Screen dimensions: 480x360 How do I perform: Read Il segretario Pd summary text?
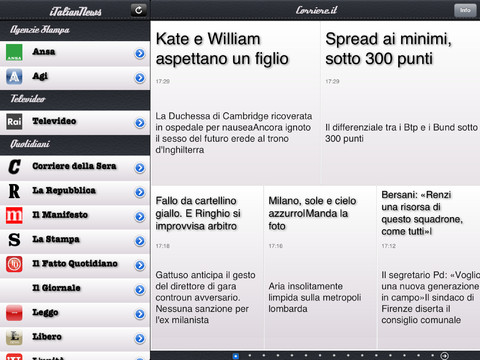(x=430, y=297)
